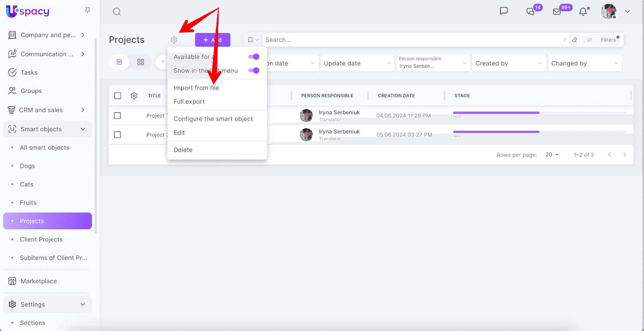Viewport: 644px width, 331px height.
Task: Click Iryna's avatar in the 04.06.2024 row
Action: pyautogui.click(x=306, y=115)
